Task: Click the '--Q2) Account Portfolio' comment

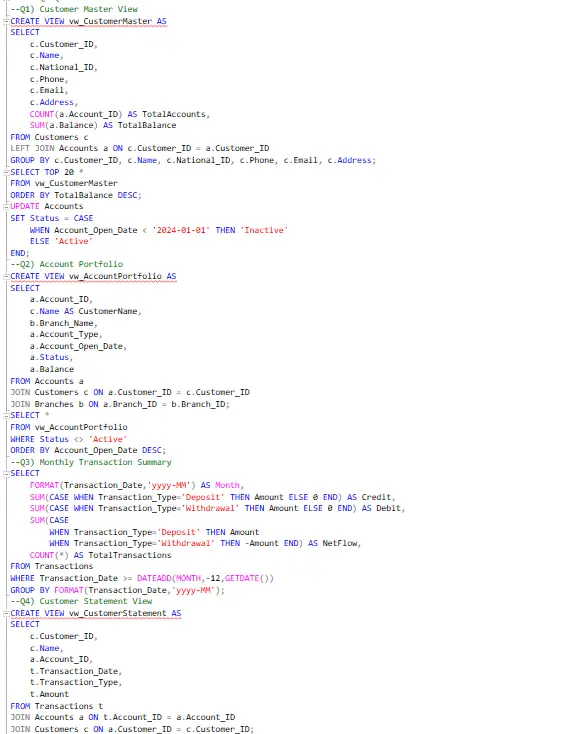Action: click(66, 264)
